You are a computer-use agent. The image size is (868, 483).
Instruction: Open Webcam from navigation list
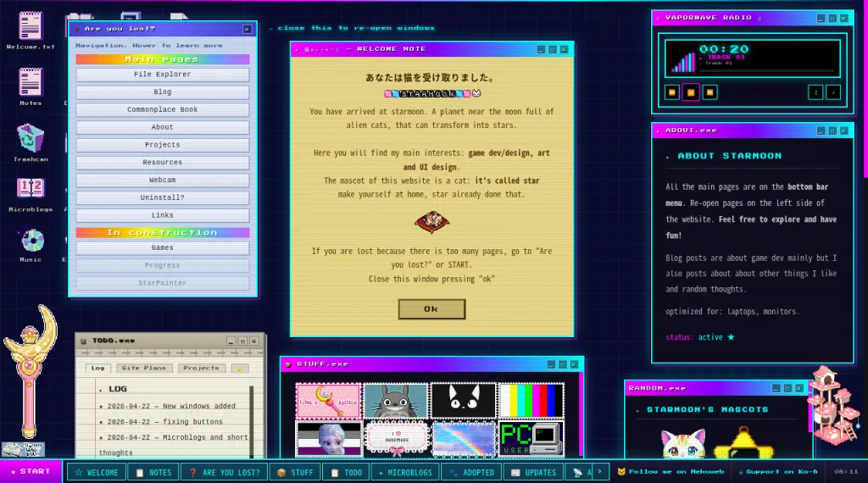[x=162, y=180]
